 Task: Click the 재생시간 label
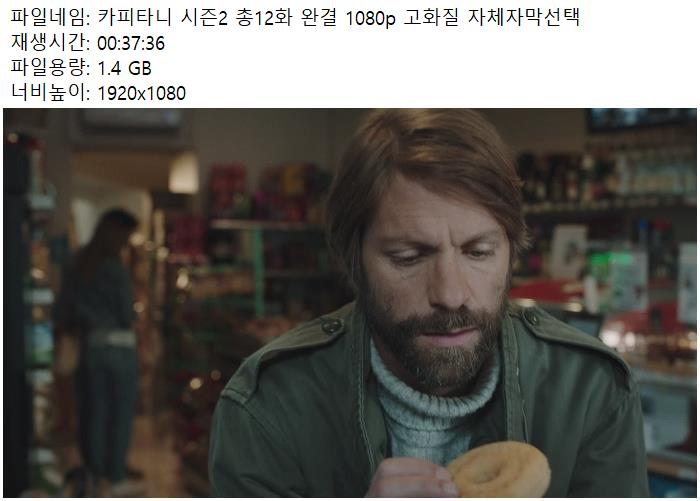50,43
